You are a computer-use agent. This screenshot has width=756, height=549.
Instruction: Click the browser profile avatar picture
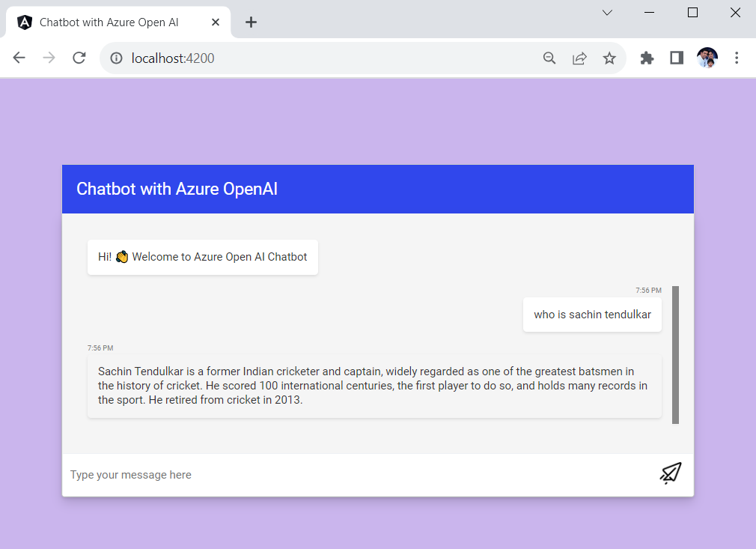click(x=706, y=58)
